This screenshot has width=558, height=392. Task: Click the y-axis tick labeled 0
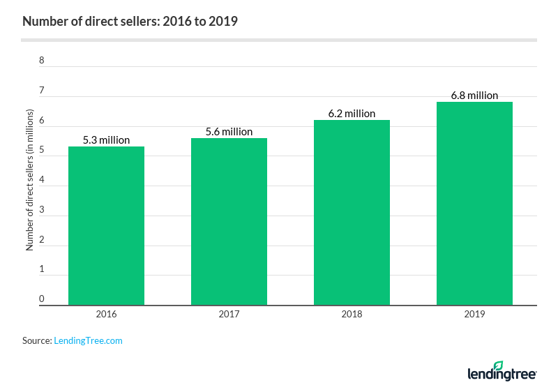coord(41,300)
